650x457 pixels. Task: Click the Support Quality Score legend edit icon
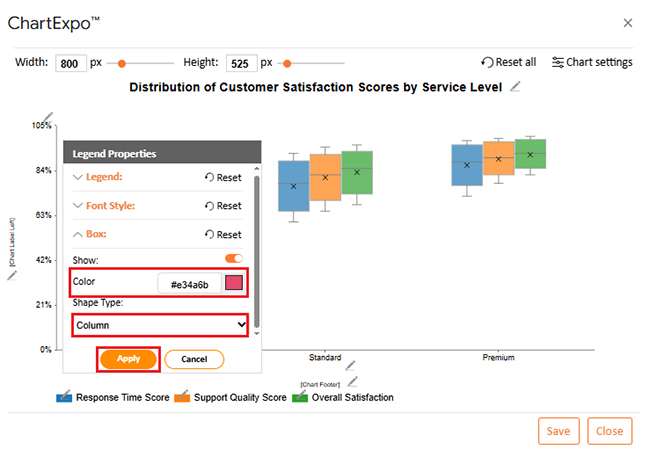pos(182,397)
